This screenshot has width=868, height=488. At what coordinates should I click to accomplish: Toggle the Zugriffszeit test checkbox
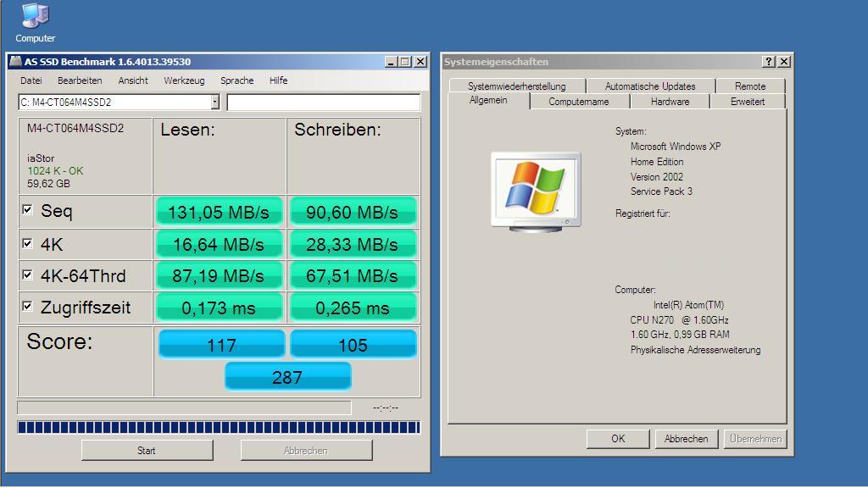tap(27, 306)
